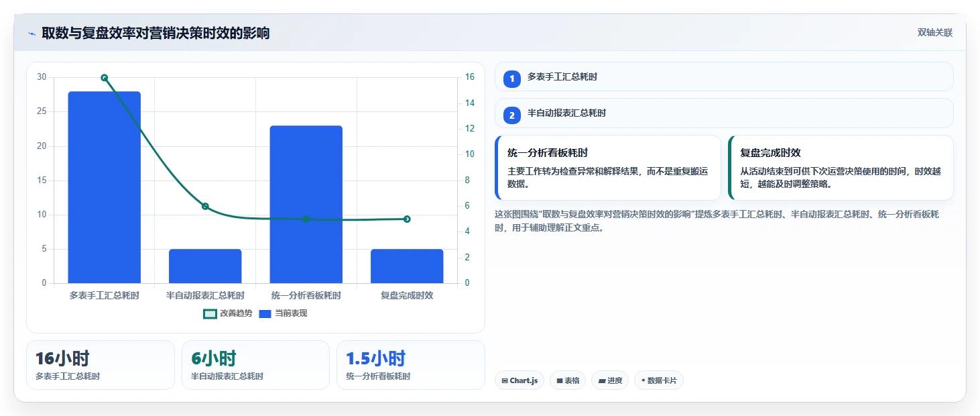Click the 统一分析看板耗时 bar in chart
Viewport: 980px width, 416px height.
coord(306,205)
